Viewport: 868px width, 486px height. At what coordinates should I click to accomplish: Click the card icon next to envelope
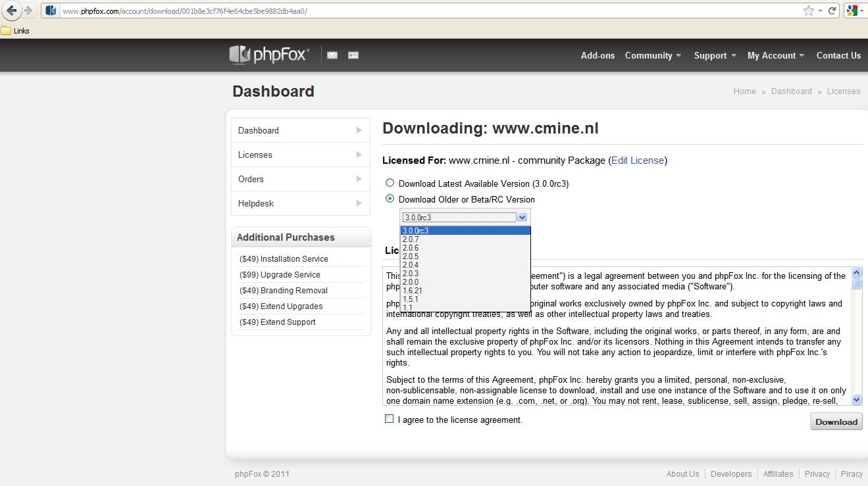353,55
